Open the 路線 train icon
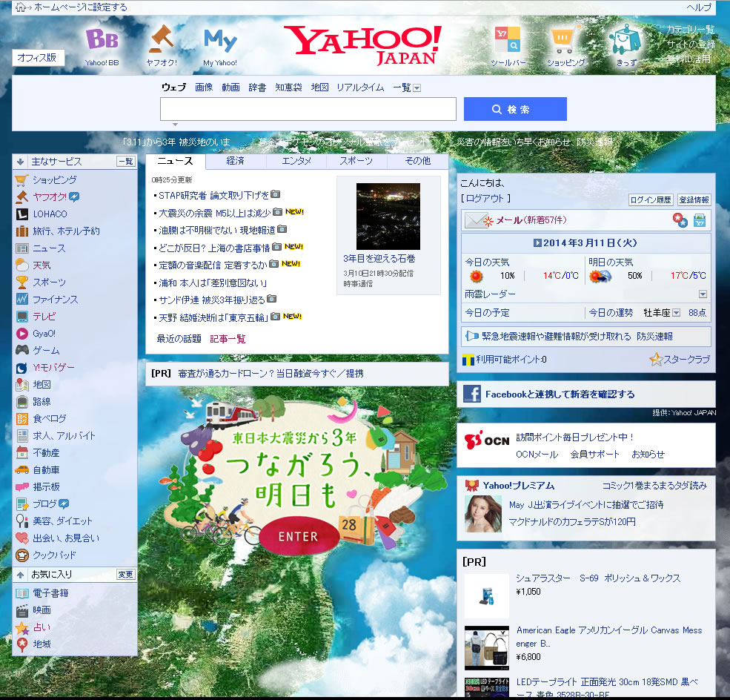The width and height of the screenshot is (730, 700). tap(22, 401)
